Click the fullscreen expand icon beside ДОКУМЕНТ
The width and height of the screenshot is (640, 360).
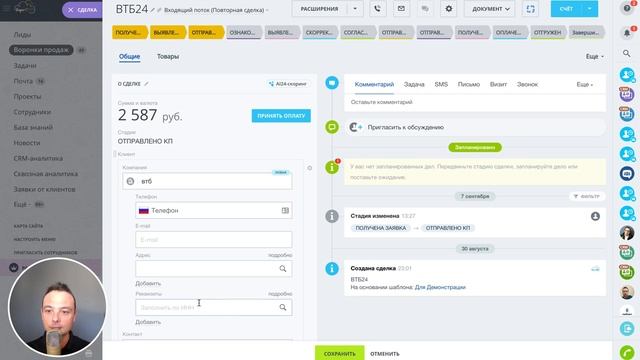tap(530, 9)
